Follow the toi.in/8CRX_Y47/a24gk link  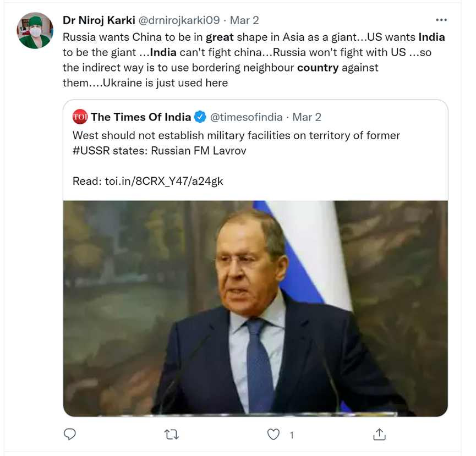point(164,181)
